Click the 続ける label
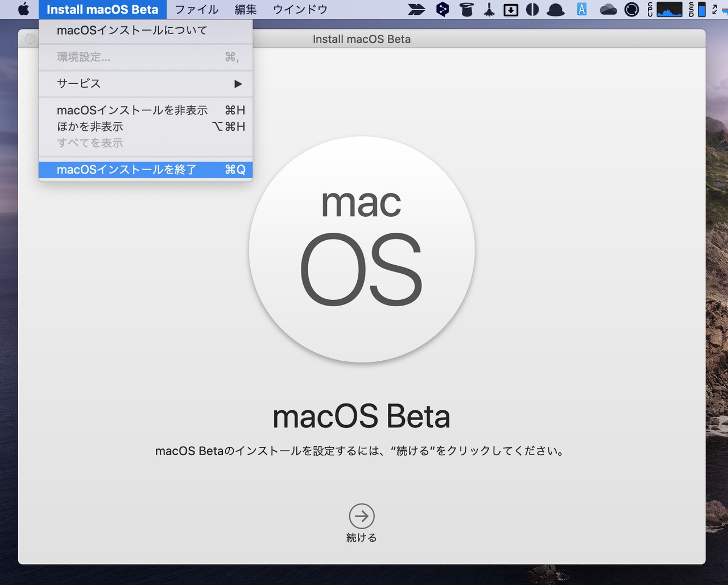Viewport: 728px width, 585px height. pyautogui.click(x=362, y=538)
